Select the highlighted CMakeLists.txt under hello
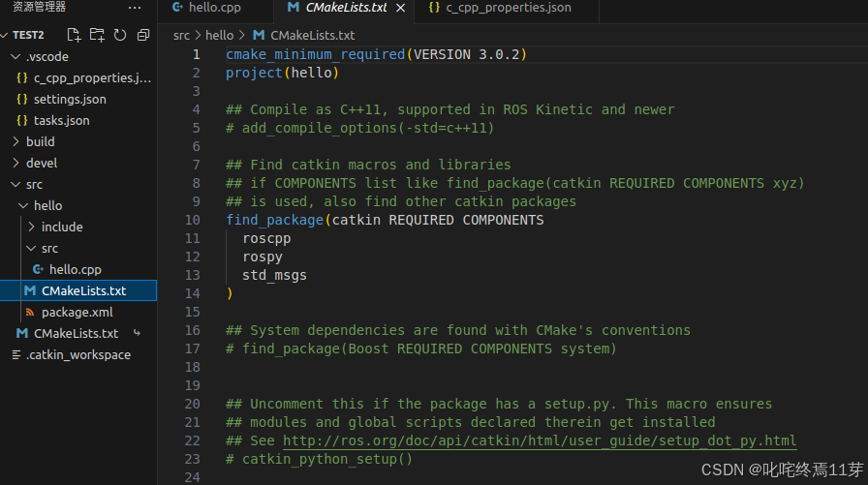 [78, 290]
